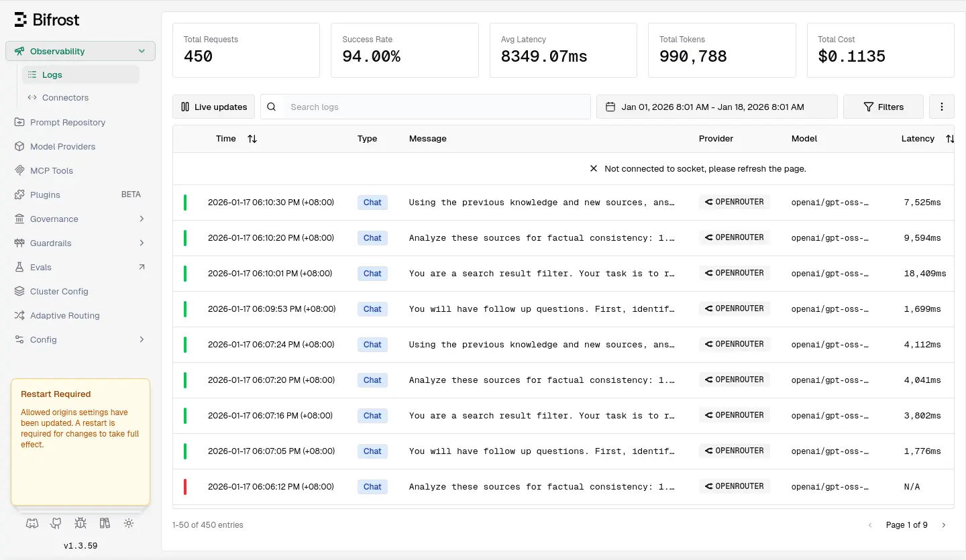Go to next page of logs

[943, 525]
